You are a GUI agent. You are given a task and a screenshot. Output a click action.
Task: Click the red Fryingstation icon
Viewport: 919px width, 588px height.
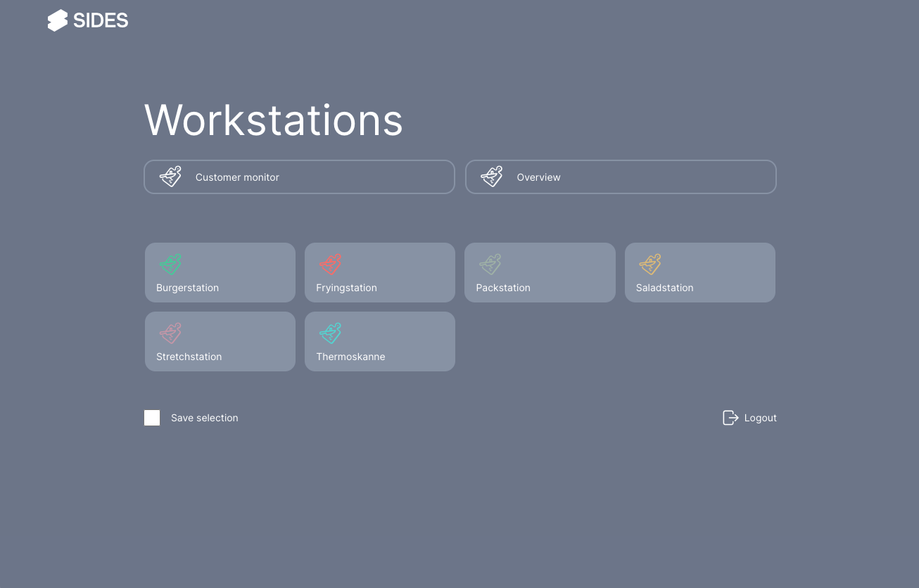point(330,264)
